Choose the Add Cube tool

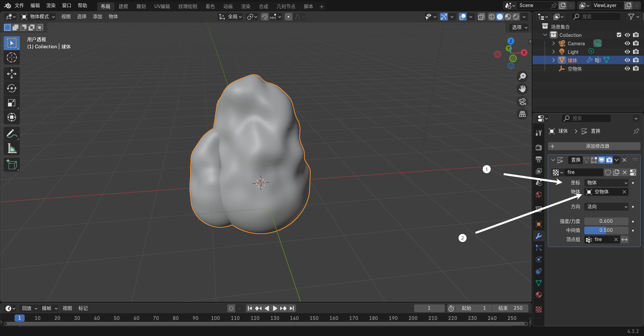pyautogui.click(x=12, y=165)
